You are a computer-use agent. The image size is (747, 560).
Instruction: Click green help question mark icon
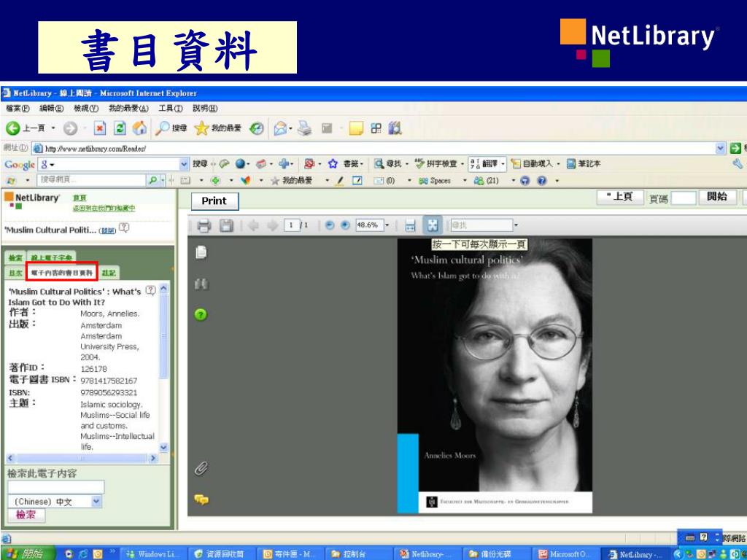tap(201, 314)
